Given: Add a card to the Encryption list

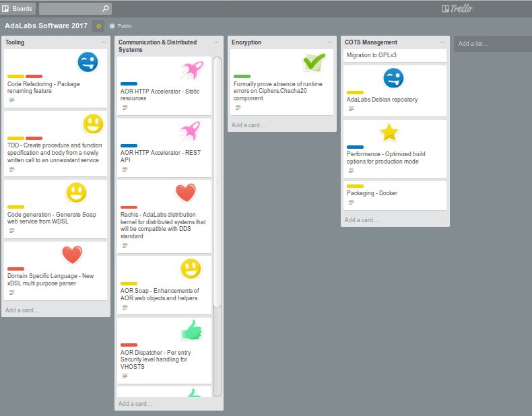Looking at the screenshot, I should [248, 125].
